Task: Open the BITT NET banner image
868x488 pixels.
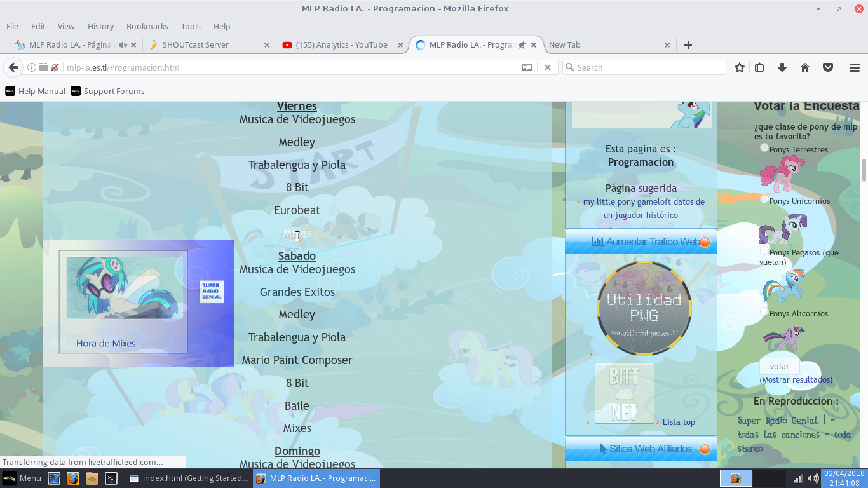Action: (624, 393)
